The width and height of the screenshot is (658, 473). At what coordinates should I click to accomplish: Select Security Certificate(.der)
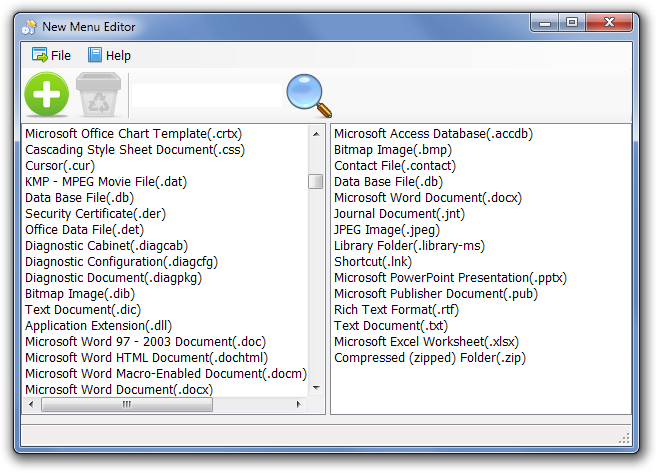(x=95, y=214)
